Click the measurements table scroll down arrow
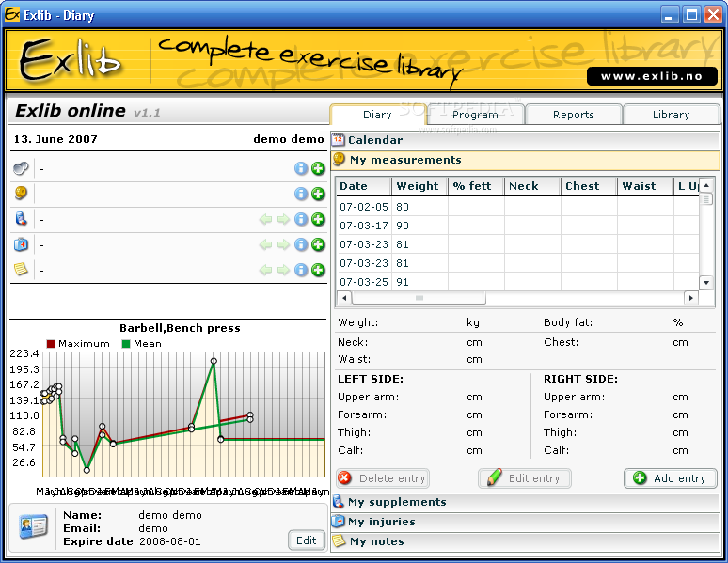The image size is (728, 563). coord(706,282)
